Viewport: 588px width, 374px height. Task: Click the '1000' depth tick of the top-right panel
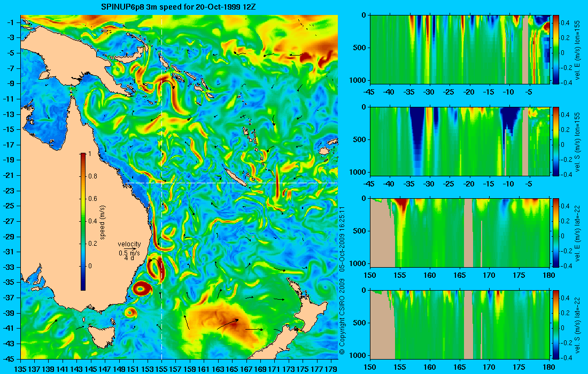pyautogui.click(x=359, y=80)
